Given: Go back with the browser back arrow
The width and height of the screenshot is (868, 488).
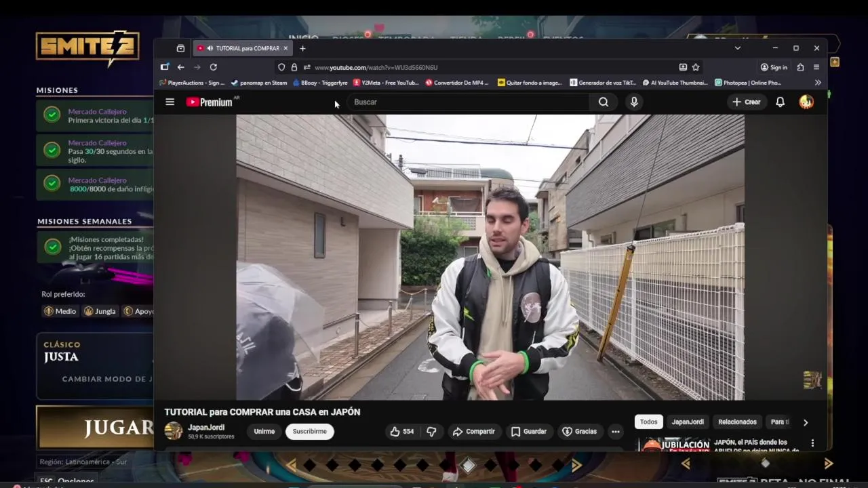Looking at the screenshot, I should pos(181,67).
